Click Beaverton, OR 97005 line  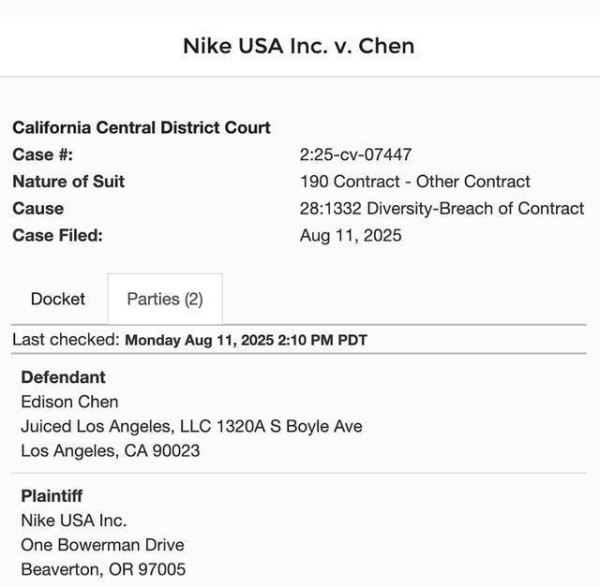102,569
